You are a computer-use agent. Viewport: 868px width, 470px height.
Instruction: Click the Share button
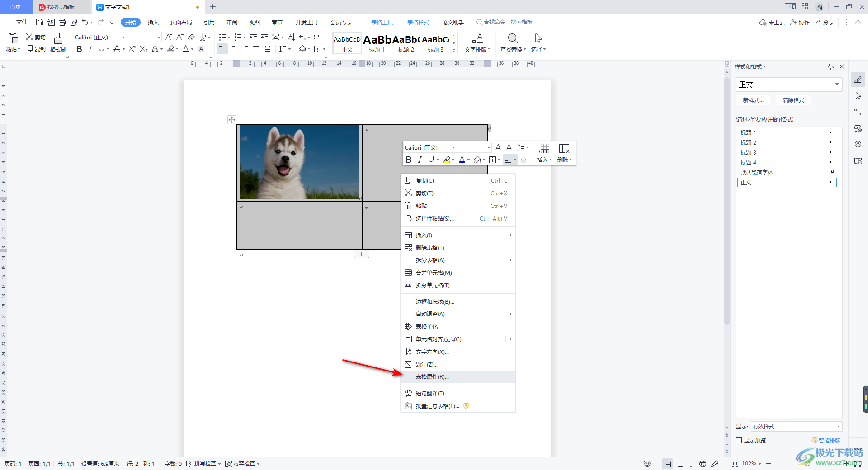[x=824, y=22]
